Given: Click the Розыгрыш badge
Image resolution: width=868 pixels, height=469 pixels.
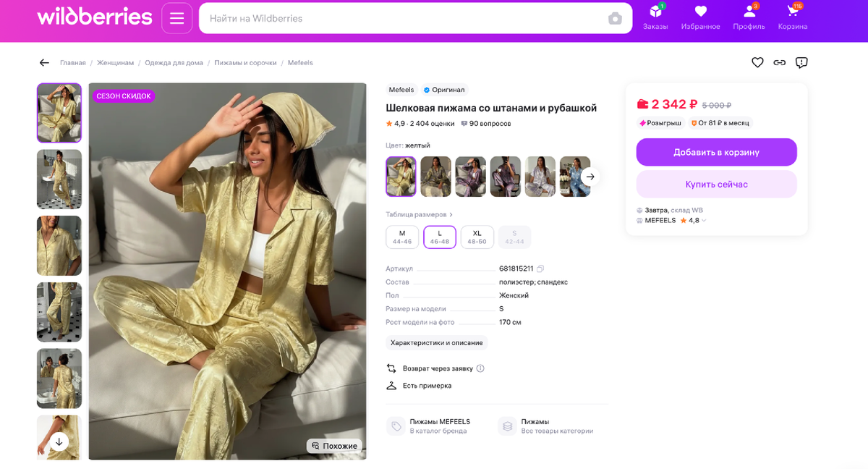Looking at the screenshot, I should pyautogui.click(x=660, y=123).
